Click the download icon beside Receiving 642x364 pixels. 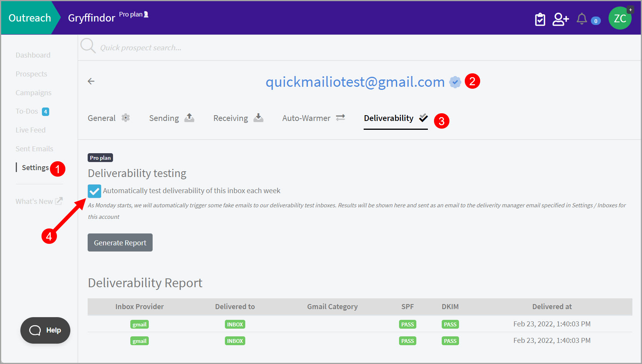[258, 117]
